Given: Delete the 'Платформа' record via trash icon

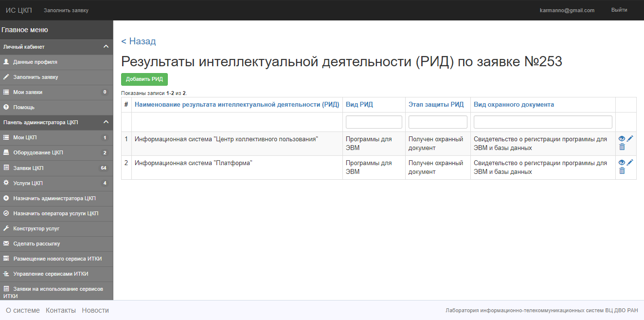Looking at the screenshot, I should (622, 170).
